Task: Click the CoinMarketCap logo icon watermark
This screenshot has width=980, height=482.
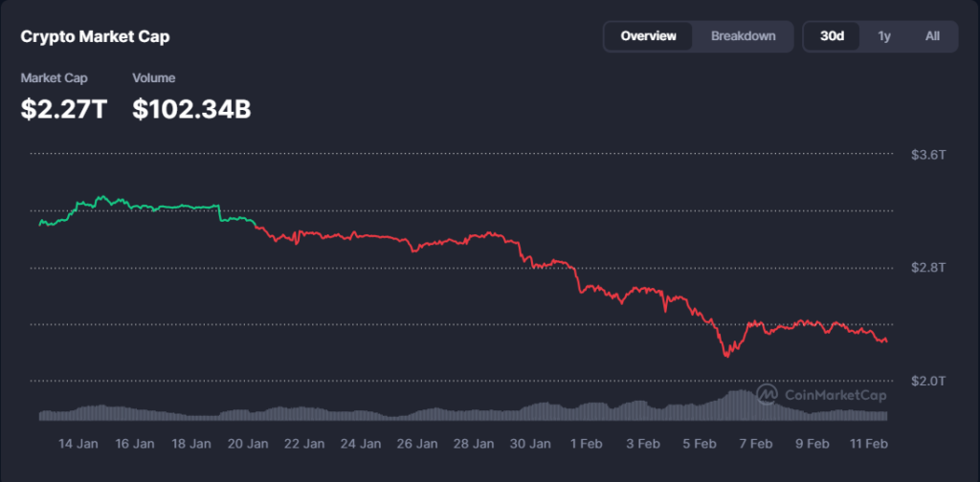Action: click(x=767, y=394)
